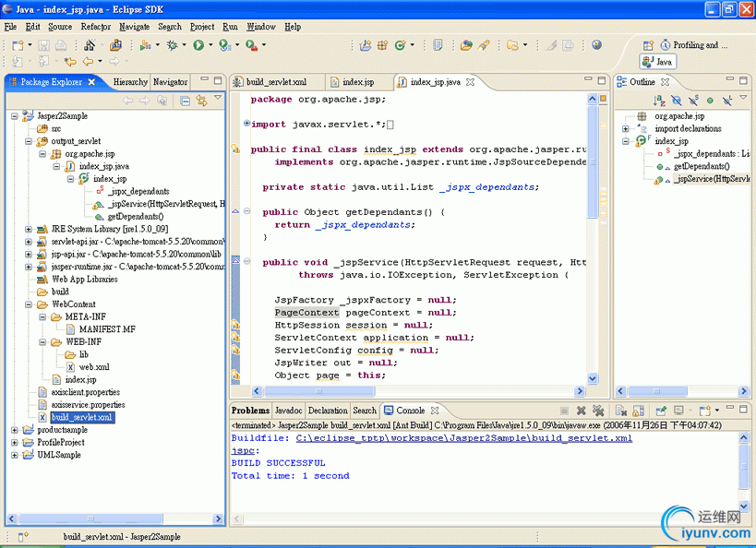Click Remove All Terminated Launches icon
The width and height of the screenshot is (756, 548).
598,411
